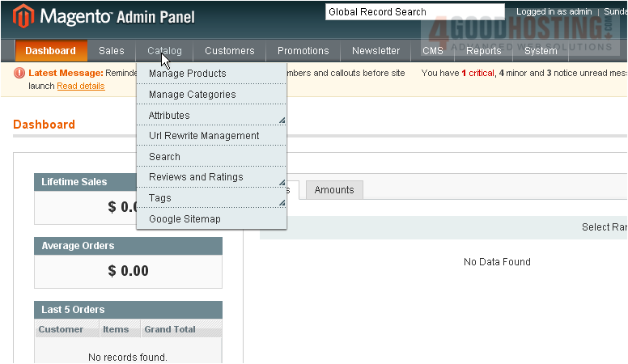The image size is (628, 364).
Task: Sort by Grand Total column header
Action: point(170,329)
